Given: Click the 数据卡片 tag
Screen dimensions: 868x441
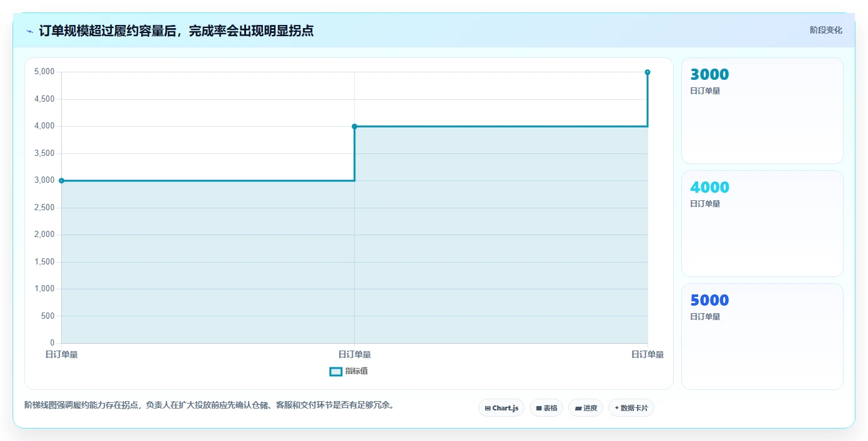Looking at the screenshot, I should 631,408.
